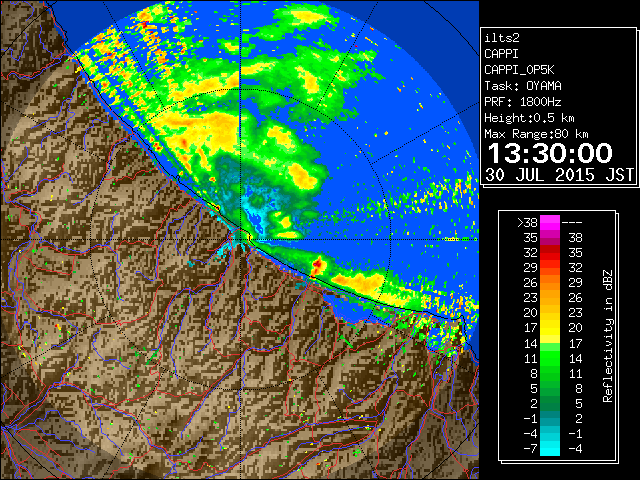
Task: Click the 'Task: OYAMA' line
Action: 523,86
